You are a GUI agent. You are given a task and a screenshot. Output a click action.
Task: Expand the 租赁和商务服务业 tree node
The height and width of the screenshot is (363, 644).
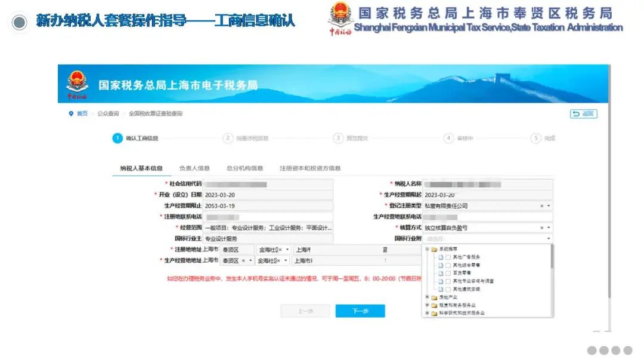(427, 305)
